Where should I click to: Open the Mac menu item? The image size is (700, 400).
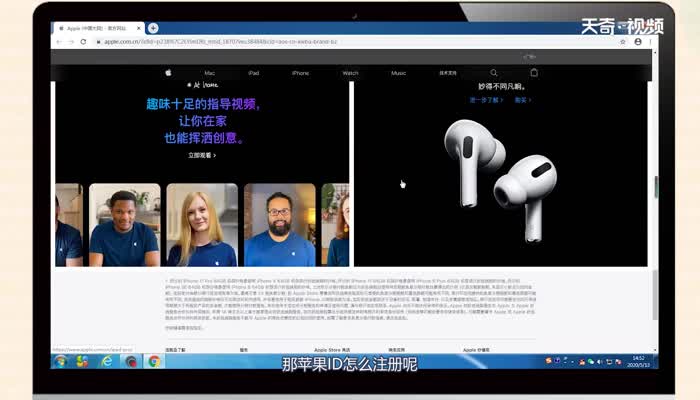click(209, 73)
